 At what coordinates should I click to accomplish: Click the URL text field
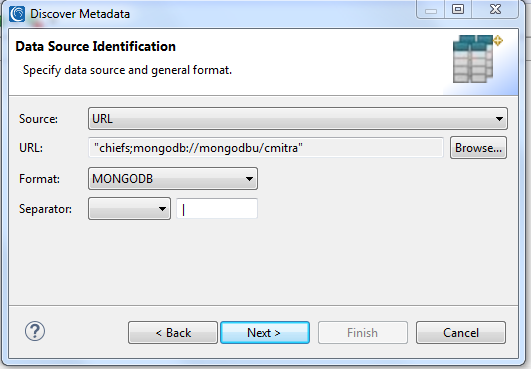[x=266, y=148]
